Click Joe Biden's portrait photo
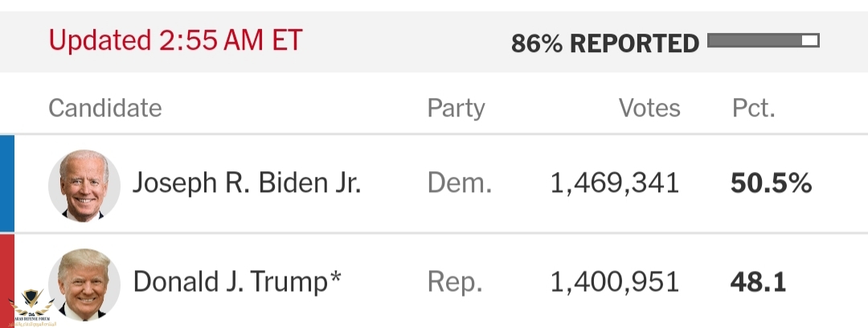The width and height of the screenshot is (868, 328). point(84,186)
